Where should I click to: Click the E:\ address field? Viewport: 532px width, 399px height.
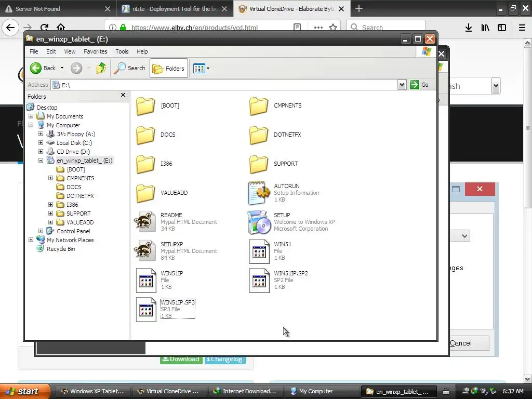pyautogui.click(x=224, y=85)
